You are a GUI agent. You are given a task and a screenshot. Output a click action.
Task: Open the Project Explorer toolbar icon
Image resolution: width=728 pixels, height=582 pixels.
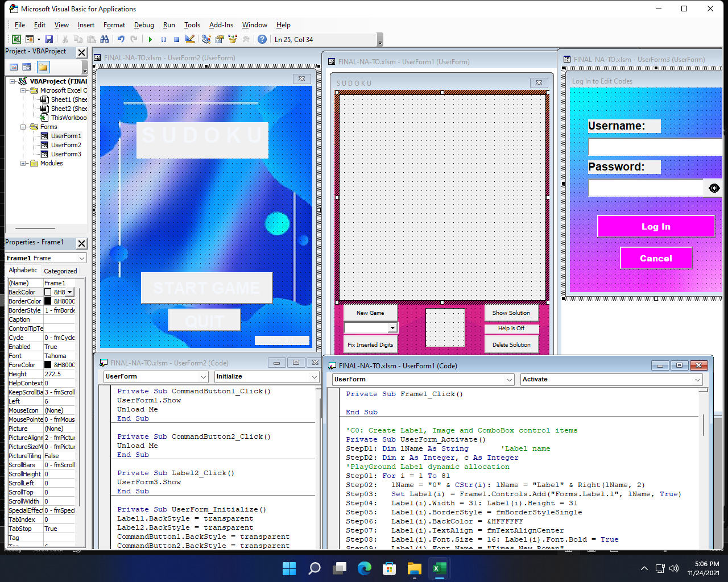click(x=206, y=39)
